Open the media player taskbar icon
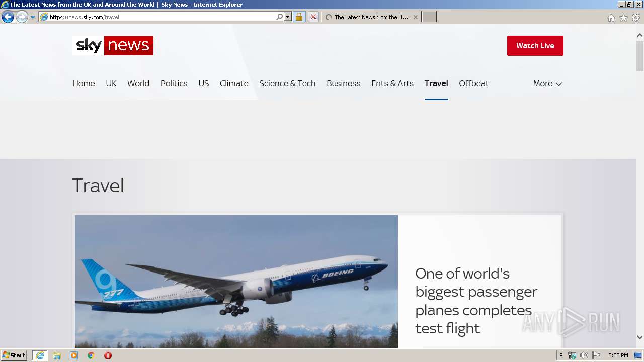 74,355
